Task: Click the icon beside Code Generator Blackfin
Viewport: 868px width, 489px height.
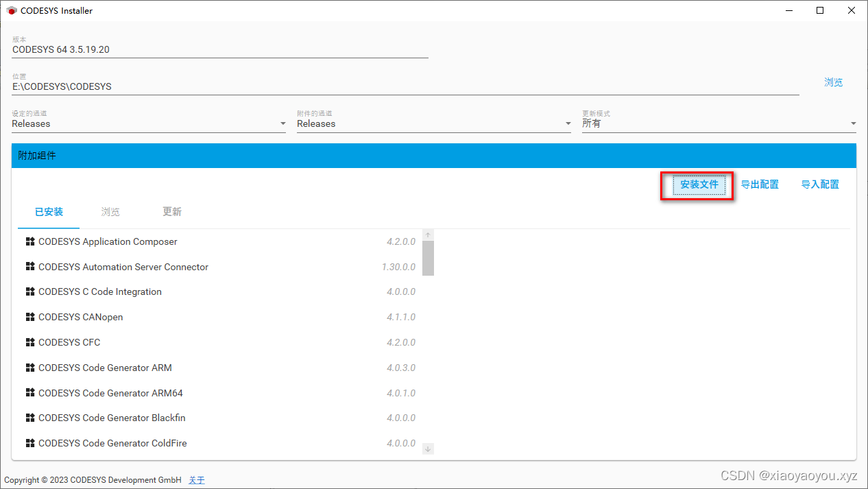Action: [30, 418]
